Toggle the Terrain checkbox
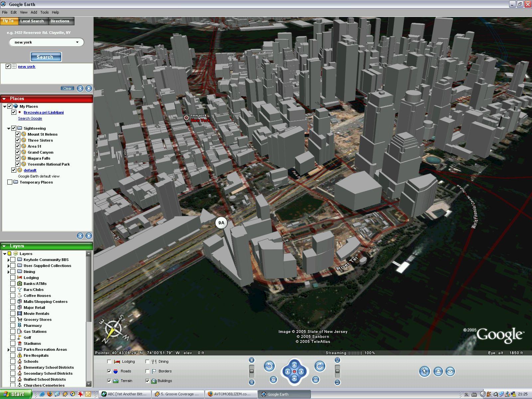Screen dimensions: 532x399 point(109,381)
